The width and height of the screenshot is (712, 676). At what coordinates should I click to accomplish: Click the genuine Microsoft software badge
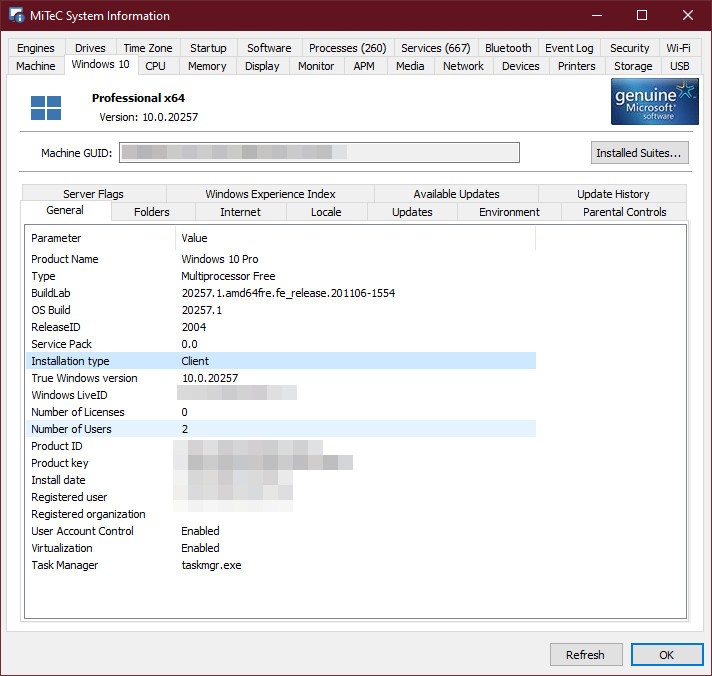point(654,102)
